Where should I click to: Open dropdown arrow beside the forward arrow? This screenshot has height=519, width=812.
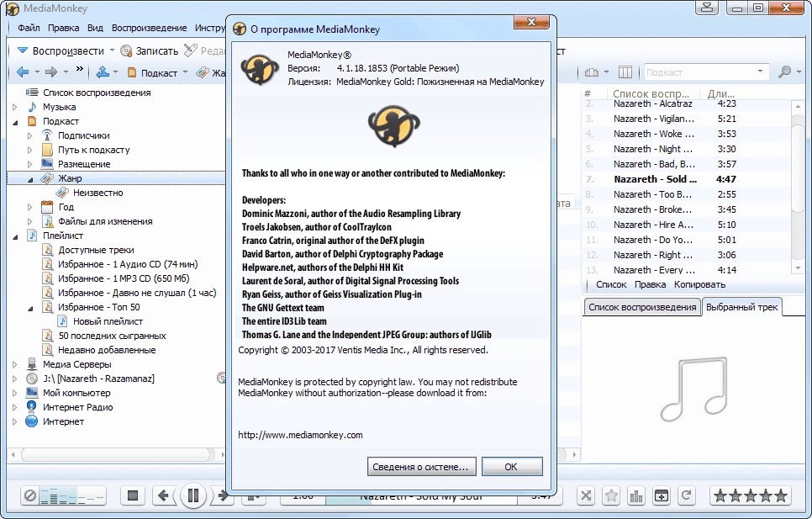(x=66, y=72)
